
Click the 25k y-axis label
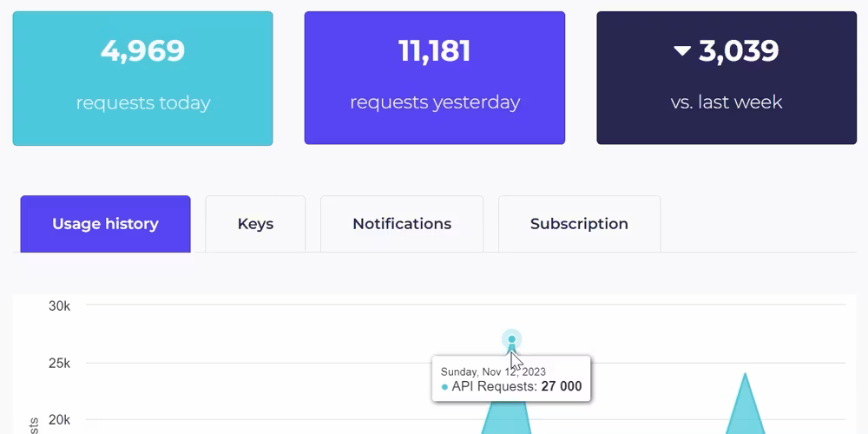(x=59, y=363)
